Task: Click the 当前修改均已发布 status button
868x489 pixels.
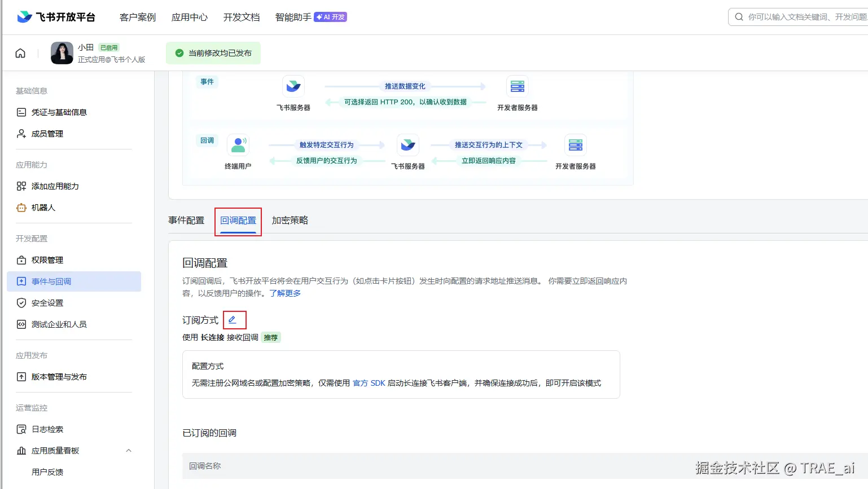Action: [213, 53]
